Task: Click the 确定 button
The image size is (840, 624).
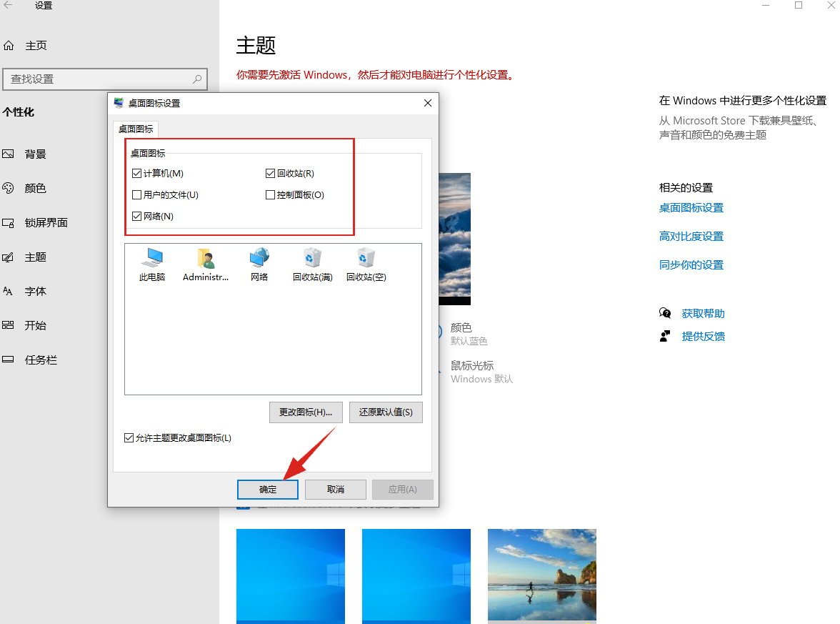Action: 268,490
